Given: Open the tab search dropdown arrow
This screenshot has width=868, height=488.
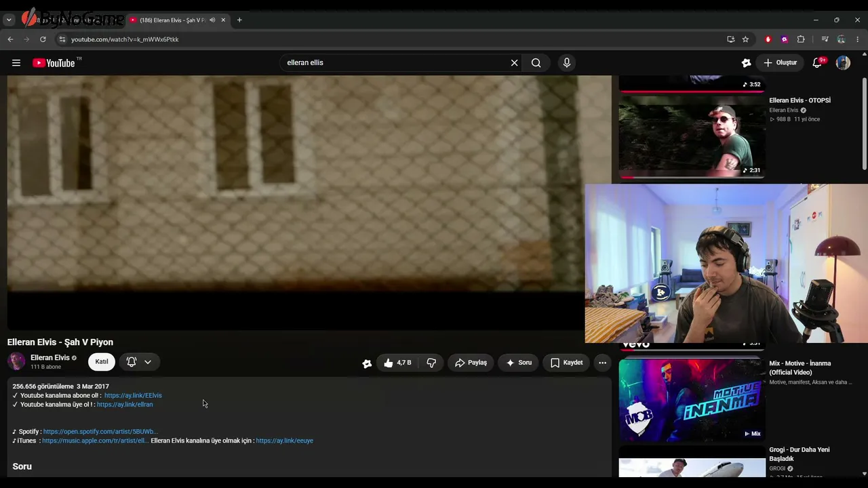Looking at the screenshot, I should 9,20.
